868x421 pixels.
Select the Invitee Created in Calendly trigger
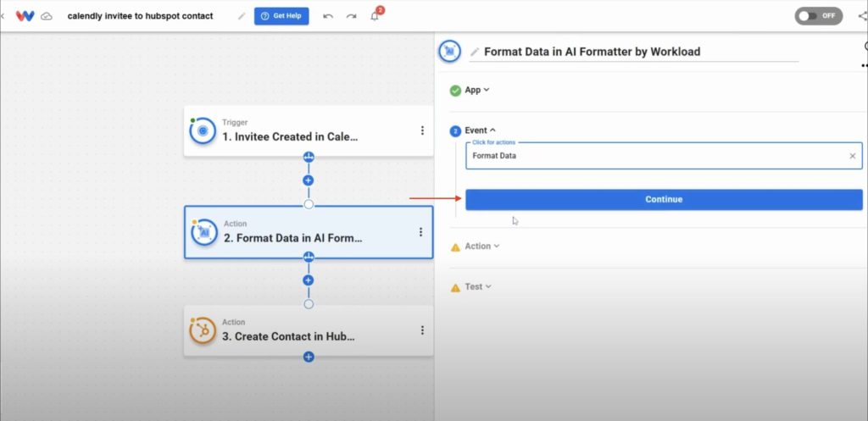[x=309, y=131]
